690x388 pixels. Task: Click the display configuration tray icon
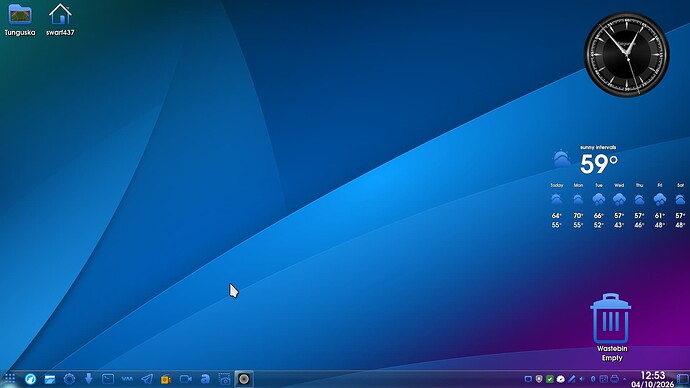point(528,379)
